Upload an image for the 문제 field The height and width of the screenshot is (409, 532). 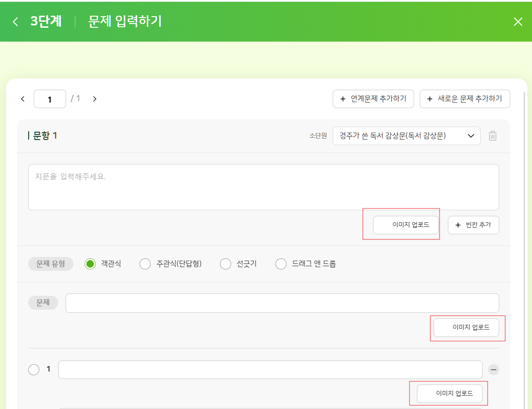click(466, 328)
